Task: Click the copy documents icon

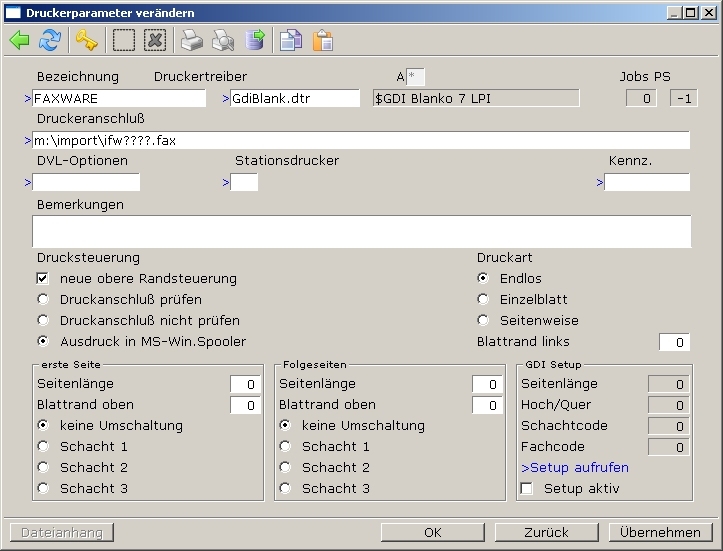Action: [291, 40]
